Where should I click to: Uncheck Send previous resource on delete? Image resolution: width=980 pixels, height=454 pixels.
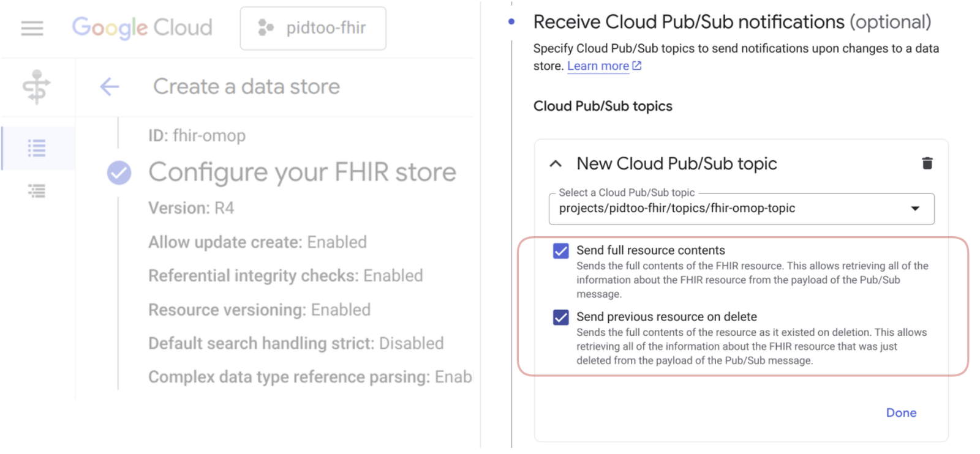pyautogui.click(x=560, y=317)
